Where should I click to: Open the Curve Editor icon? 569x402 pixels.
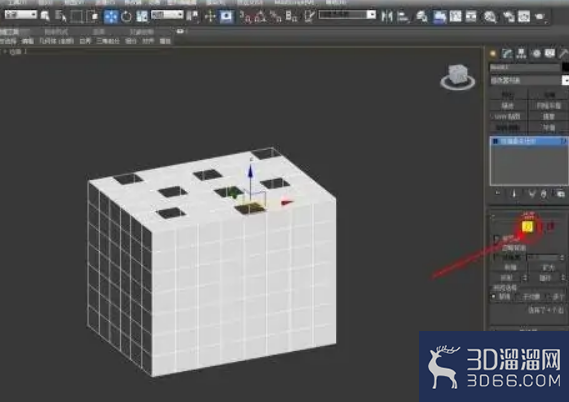click(455, 16)
